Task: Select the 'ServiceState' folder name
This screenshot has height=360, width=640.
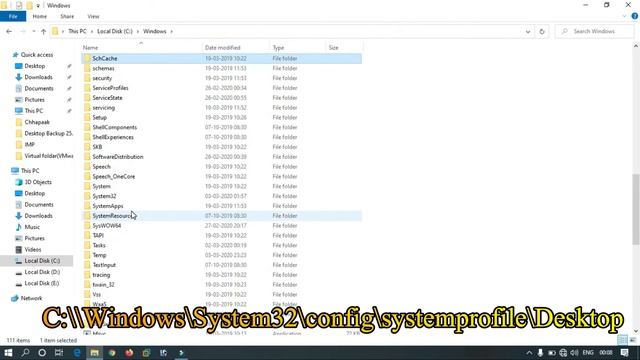Action: tap(107, 98)
